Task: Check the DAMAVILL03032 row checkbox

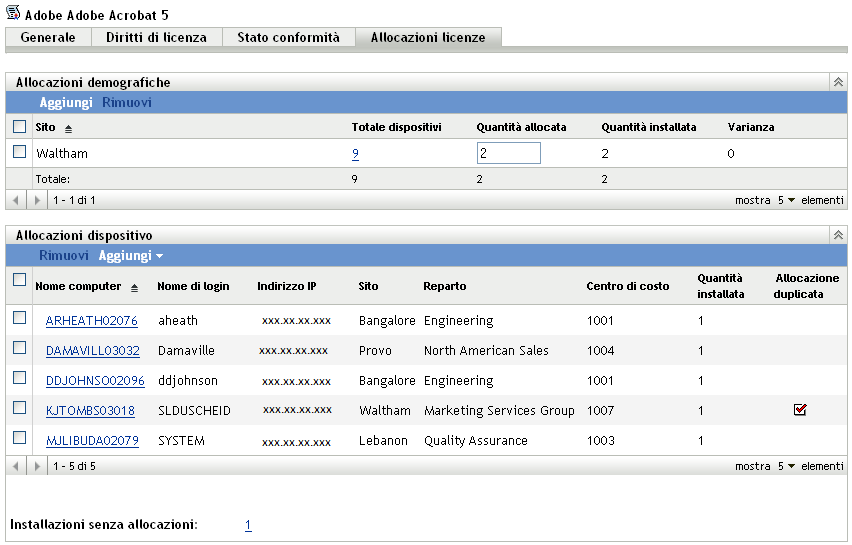Action: [x=20, y=348]
